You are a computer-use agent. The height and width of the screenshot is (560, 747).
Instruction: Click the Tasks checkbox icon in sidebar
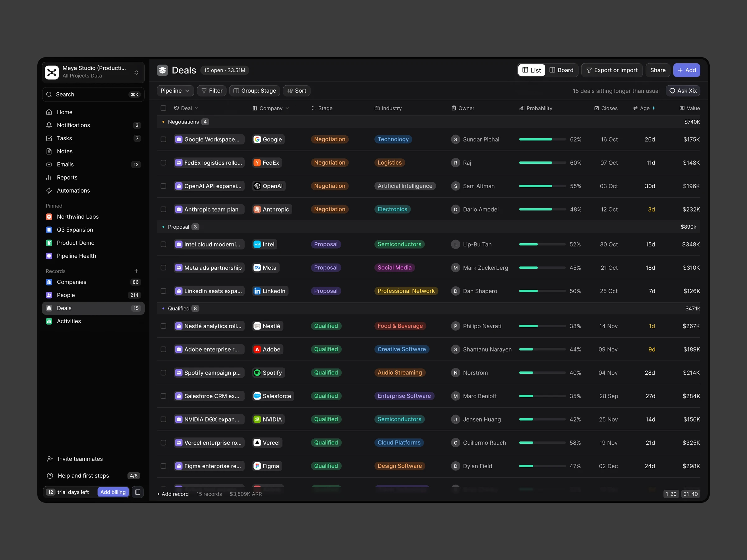(49, 138)
